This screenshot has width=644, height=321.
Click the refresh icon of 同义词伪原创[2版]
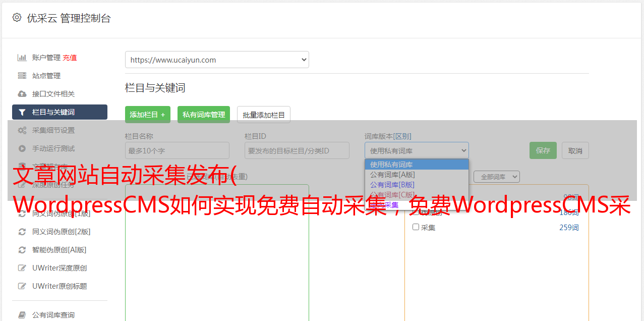pyautogui.click(x=22, y=232)
